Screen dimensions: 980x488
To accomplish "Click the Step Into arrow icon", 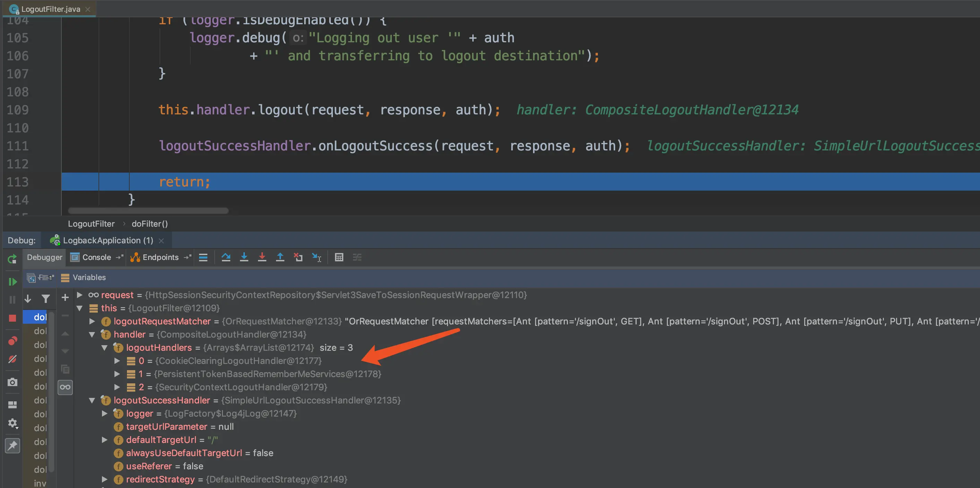I will 244,258.
